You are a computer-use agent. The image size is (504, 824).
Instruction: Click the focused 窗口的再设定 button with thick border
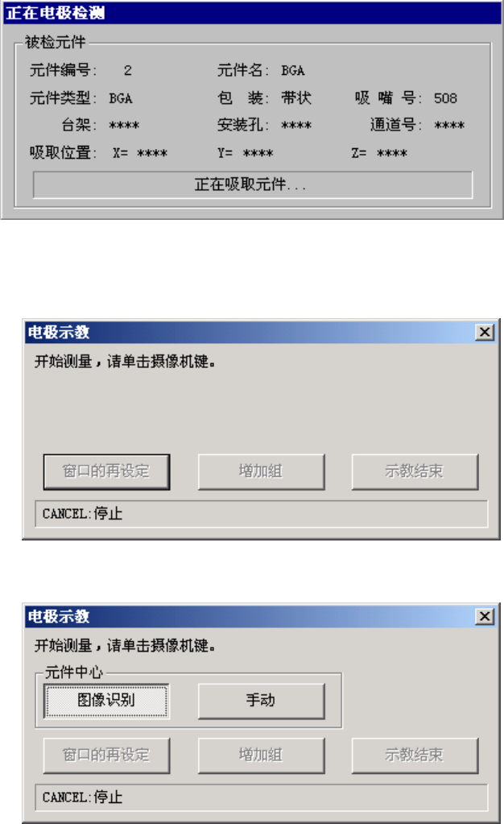[106, 472]
